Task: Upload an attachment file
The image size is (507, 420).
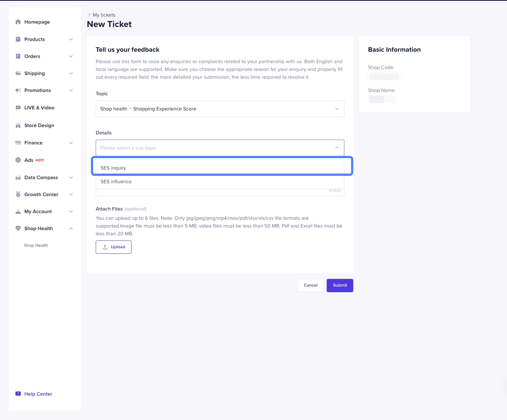Action: (x=113, y=247)
